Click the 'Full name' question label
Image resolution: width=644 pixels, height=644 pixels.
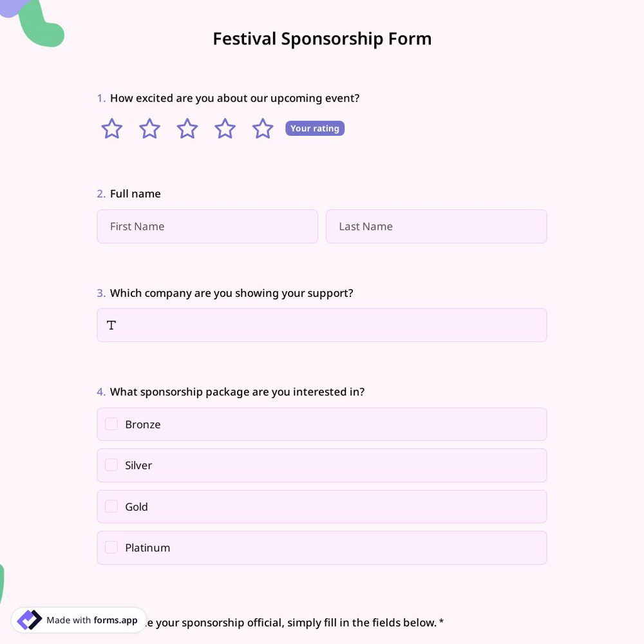pyautogui.click(x=135, y=193)
